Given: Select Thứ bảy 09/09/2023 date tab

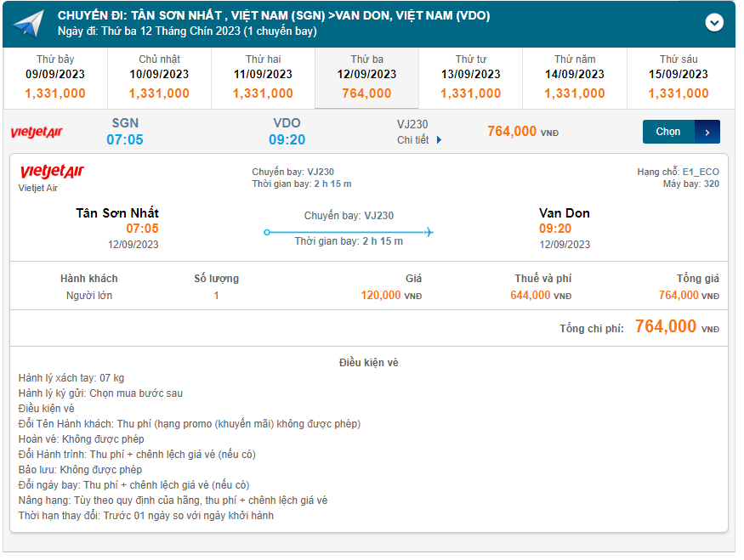Looking at the screenshot, I should point(55,77).
